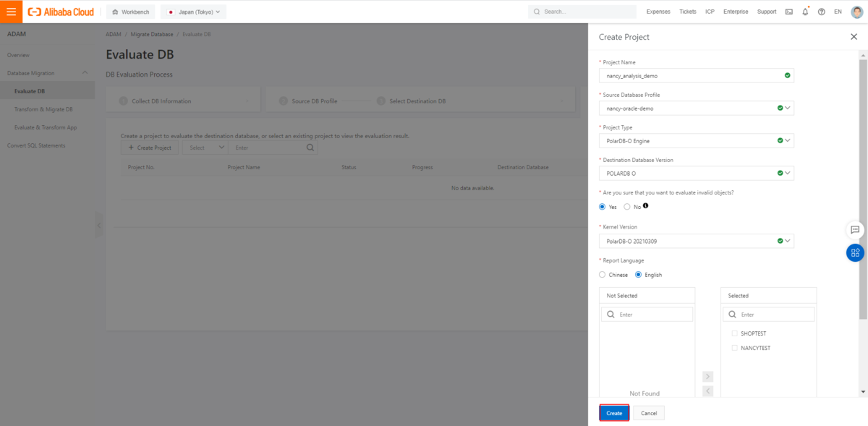Viewport: 868px width, 426px height.
Task: Open the Cloud Shell icon in header
Action: pyautogui.click(x=789, y=12)
